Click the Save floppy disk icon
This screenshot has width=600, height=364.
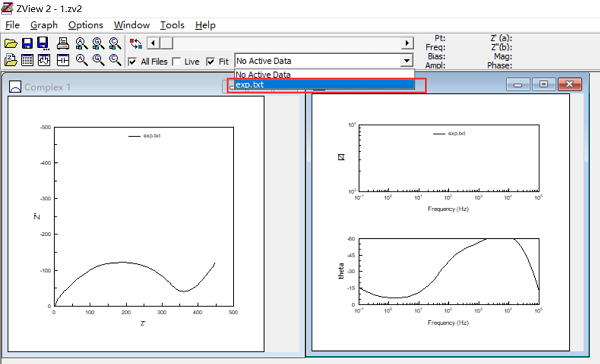[x=27, y=44]
